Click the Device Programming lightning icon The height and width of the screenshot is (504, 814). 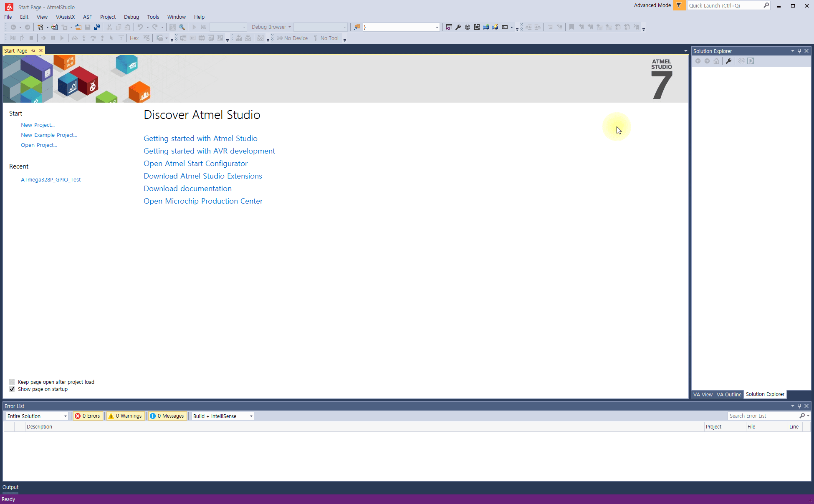495,27
